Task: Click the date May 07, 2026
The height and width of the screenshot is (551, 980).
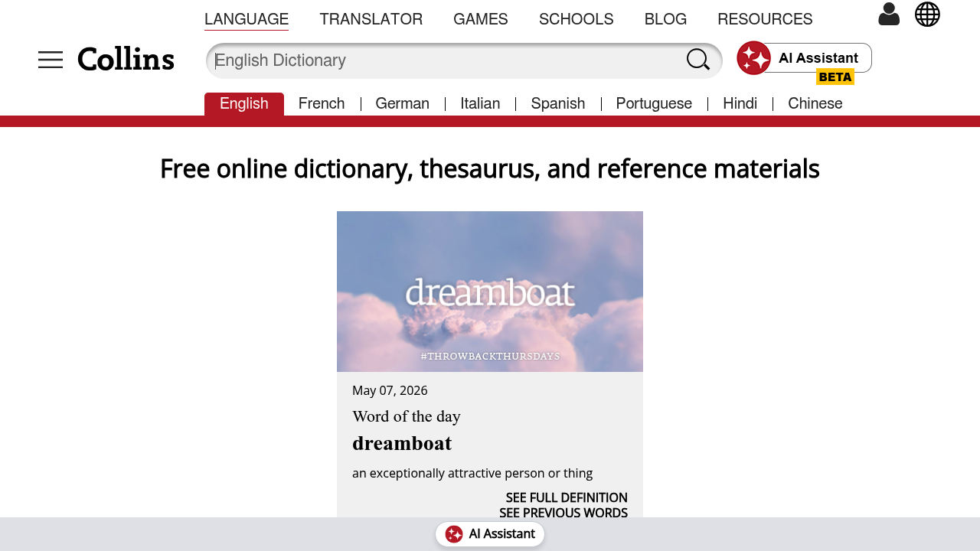Action: [390, 391]
